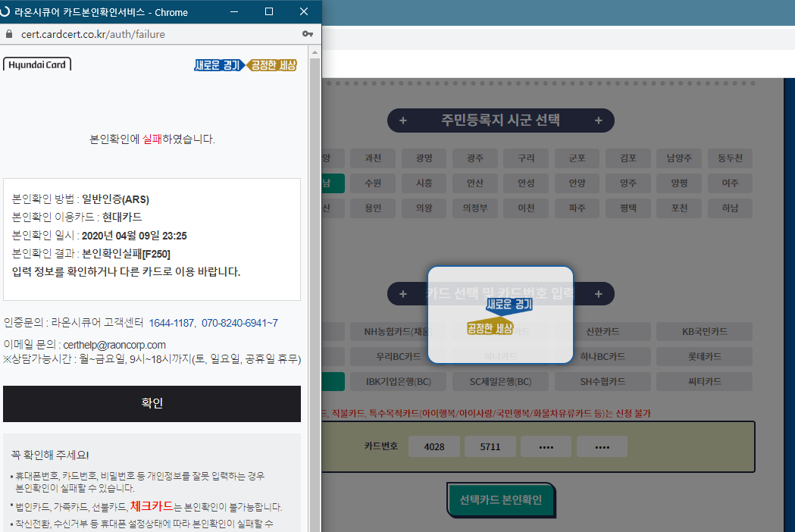Select 의정부 city button
Image resolution: width=795 pixels, height=532 pixels.
click(475, 208)
